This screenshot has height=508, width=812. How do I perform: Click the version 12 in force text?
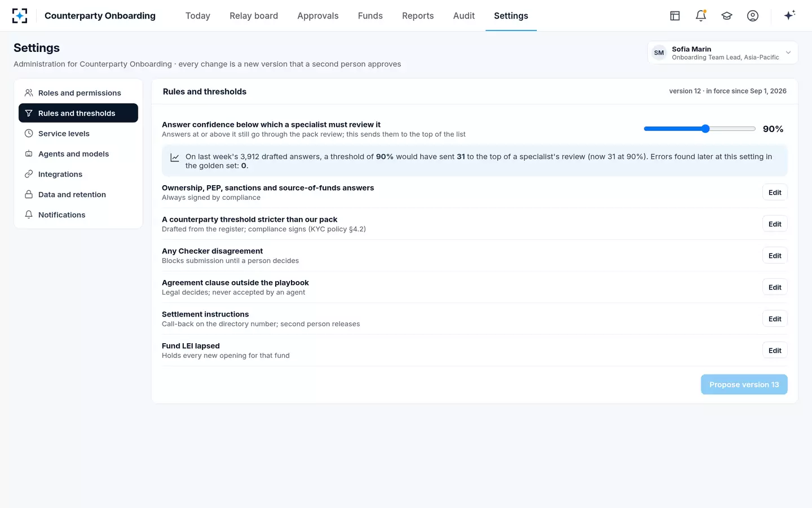(x=728, y=91)
